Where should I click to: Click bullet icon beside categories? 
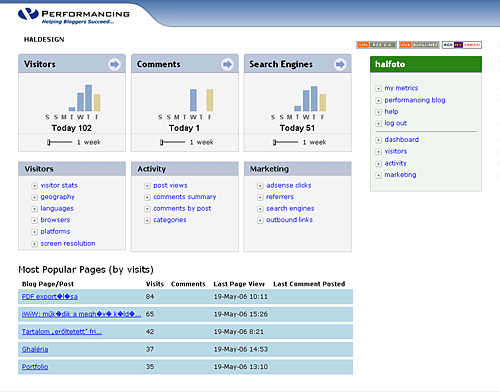[x=147, y=220]
